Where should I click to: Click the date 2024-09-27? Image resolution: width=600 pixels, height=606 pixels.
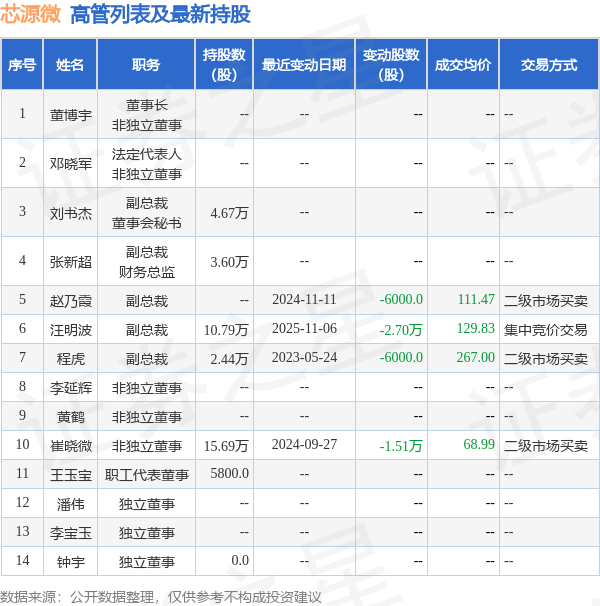tap(304, 444)
